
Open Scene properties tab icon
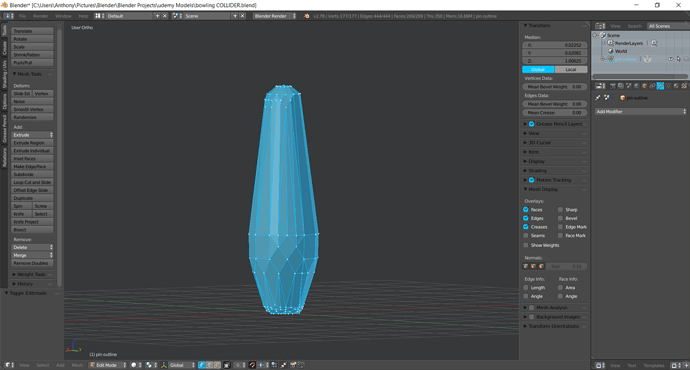pyautogui.click(x=628, y=86)
